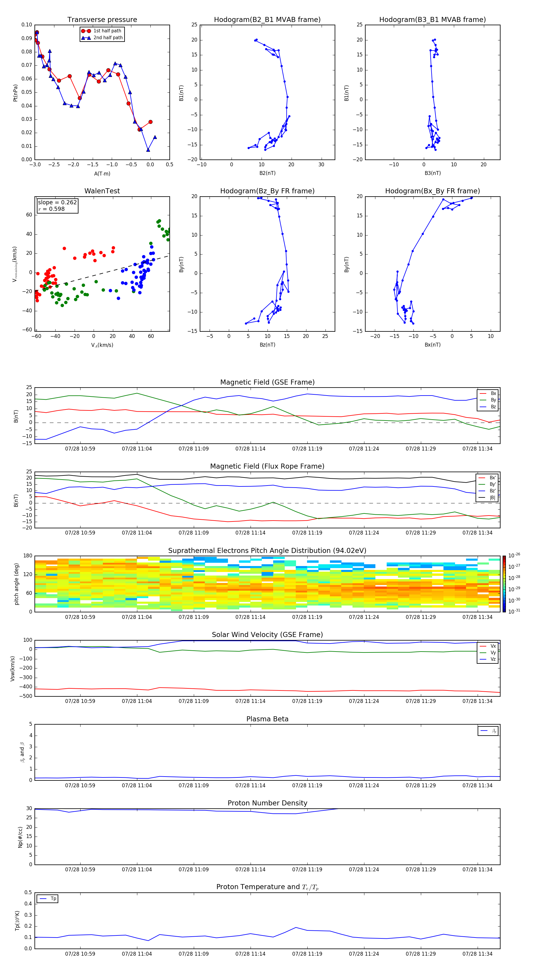The width and height of the screenshot is (535, 980).
Task: Click the 'Vx' legend entry in velocity panel
Action: point(488,646)
